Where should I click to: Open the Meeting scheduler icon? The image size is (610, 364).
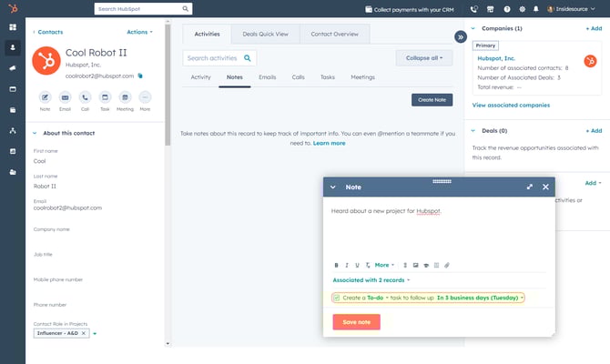[x=125, y=97]
